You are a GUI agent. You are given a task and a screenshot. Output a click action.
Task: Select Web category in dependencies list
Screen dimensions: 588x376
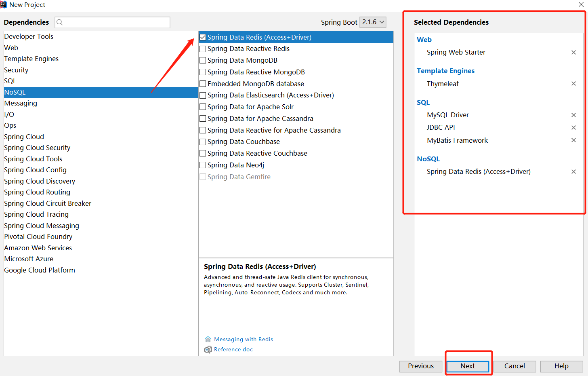pyautogui.click(x=101, y=48)
